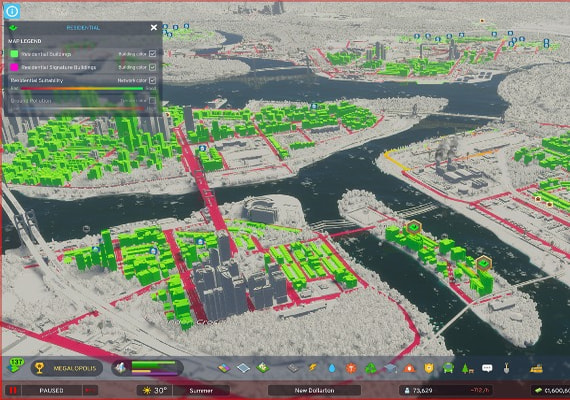Viewport: 570px width, 400px height.
Task: Open the Police shield badge menu
Action: (429, 368)
